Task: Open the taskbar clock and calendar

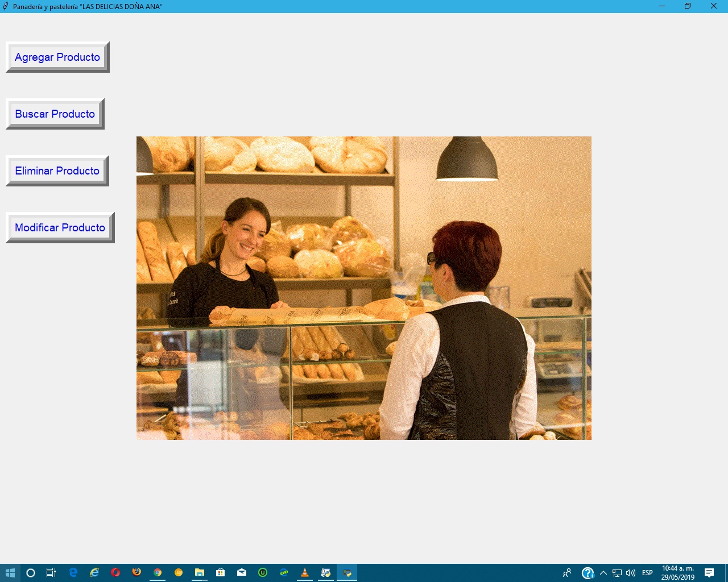Action: coord(677,572)
